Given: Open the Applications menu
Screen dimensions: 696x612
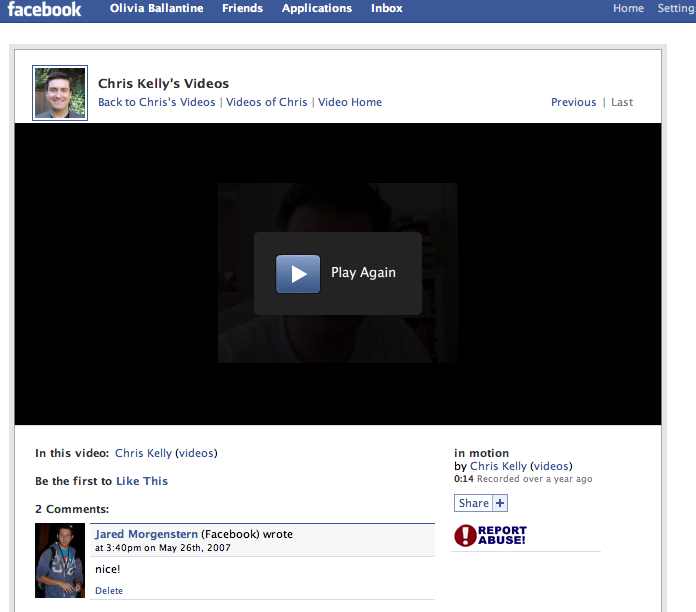Looking at the screenshot, I should [x=316, y=8].
